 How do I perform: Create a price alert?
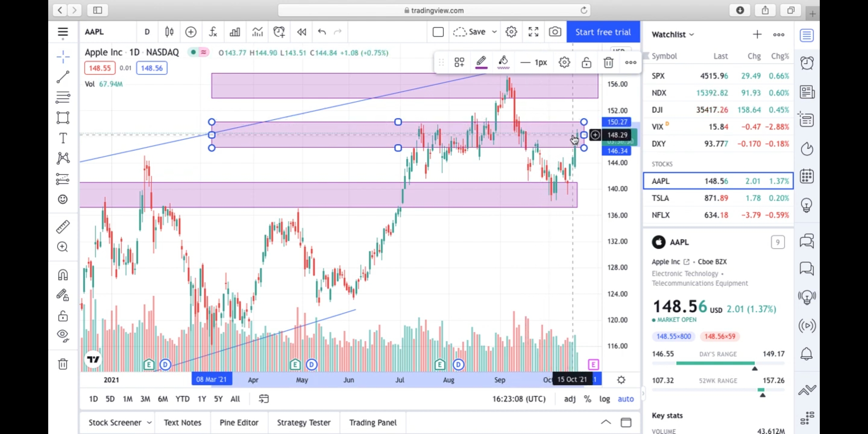point(279,32)
